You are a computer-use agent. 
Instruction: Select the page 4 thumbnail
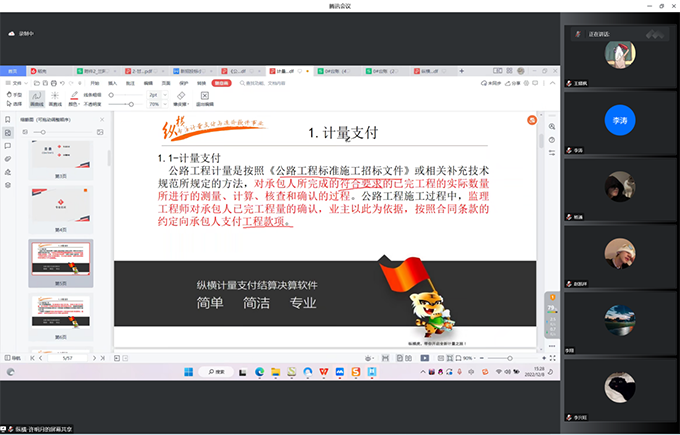pyautogui.click(x=61, y=212)
